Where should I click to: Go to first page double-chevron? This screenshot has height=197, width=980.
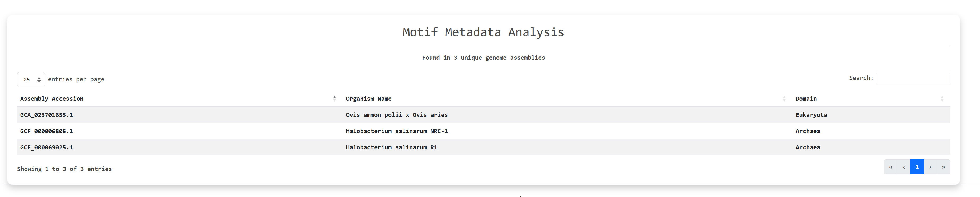click(x=890, y=167)
